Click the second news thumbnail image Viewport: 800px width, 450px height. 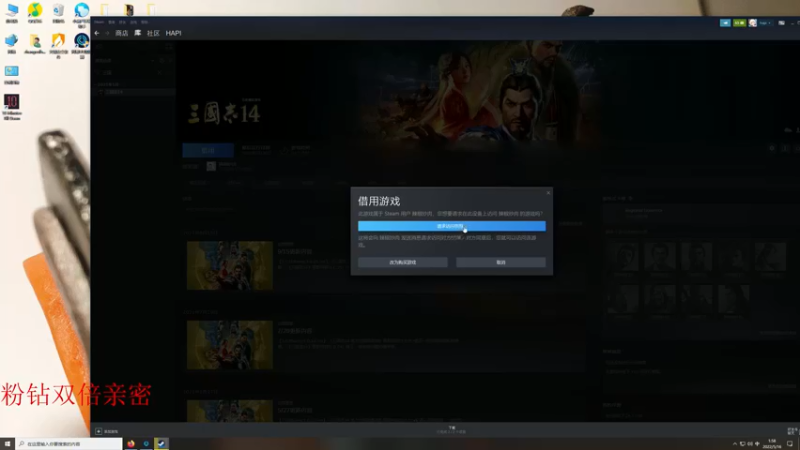230,345
